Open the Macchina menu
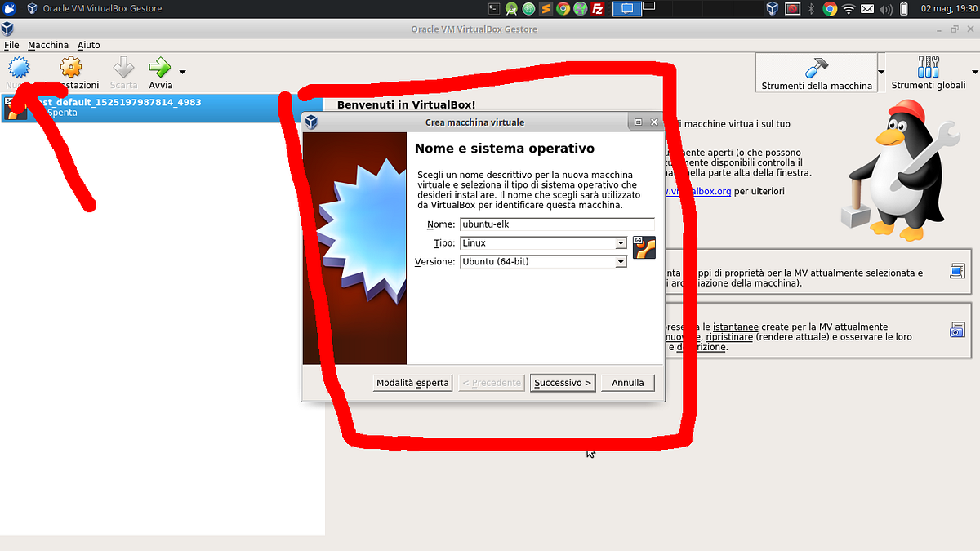Viewport: 980px width, 551px height. pyautogui.click(x=48, y=45)
